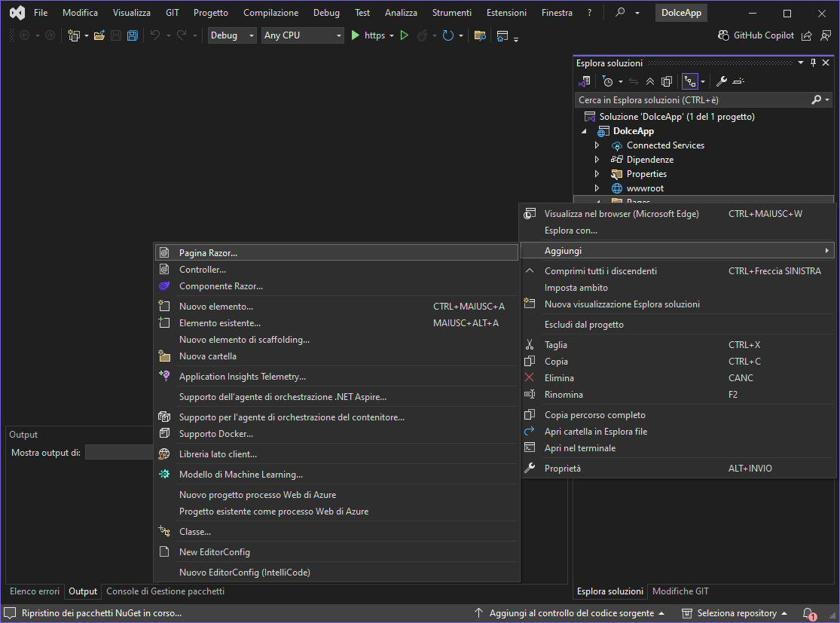The image size is (840, 623).
Task: Open the new project icon dropdown arrow
Action: [x=86, y=36]
